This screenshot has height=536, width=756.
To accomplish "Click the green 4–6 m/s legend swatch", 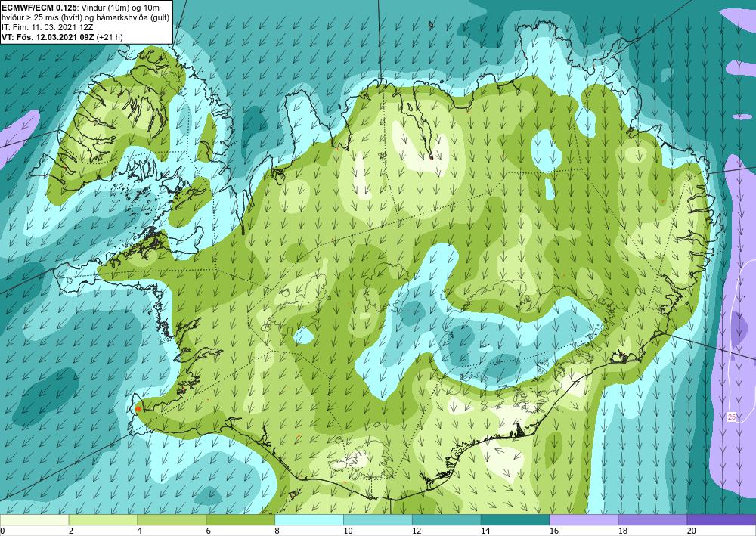I will (171, 520).
